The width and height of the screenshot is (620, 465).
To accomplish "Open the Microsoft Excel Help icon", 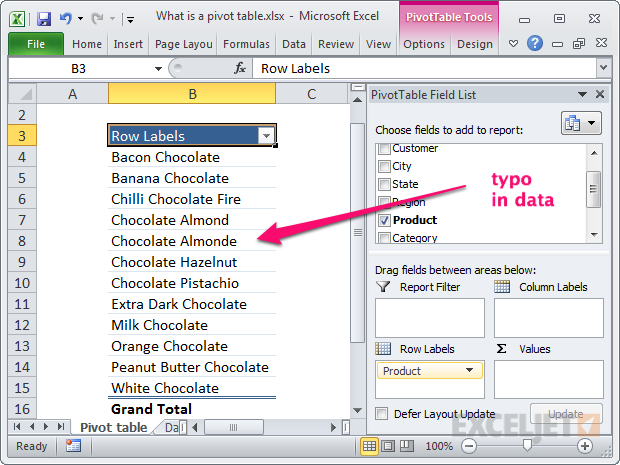I will coord(535,43).
